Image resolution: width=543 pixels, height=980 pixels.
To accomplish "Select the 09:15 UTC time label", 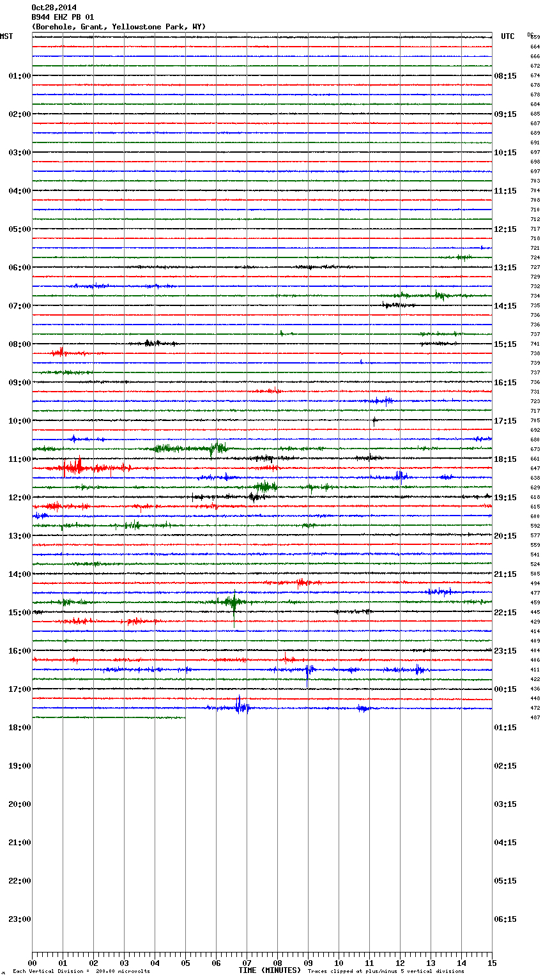I will tap(505, 114).
